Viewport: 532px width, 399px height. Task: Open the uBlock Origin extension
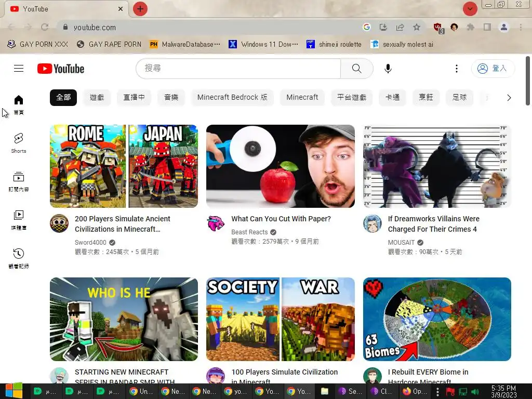point(438,28)
